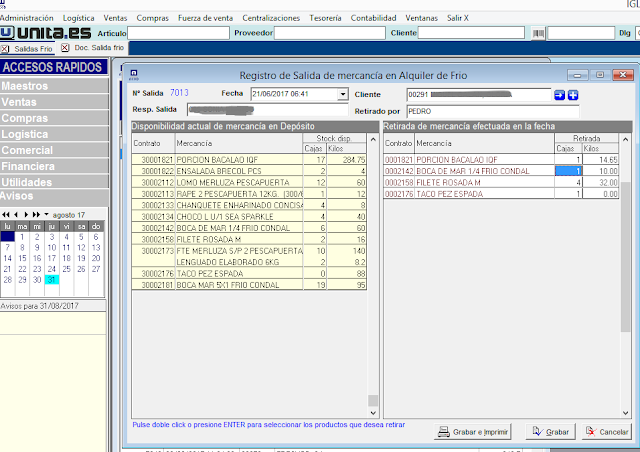Image resolution: width=640 pixels, height=452 pixels.
Task: Click the blue plus icon beside Cliente field
Action: pyautogui.click(x=573, y=94)
